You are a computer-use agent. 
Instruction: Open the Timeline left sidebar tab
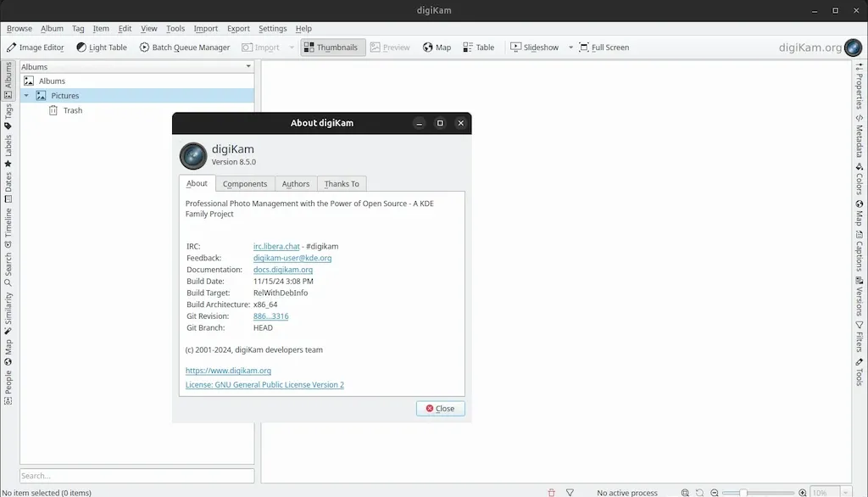click(x=8, y=228)
